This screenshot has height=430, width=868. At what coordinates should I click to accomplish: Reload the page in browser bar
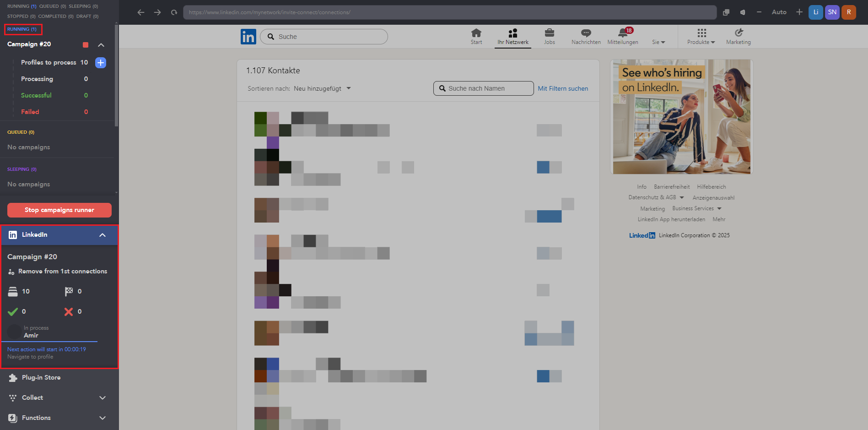click(x=174, y=12)
